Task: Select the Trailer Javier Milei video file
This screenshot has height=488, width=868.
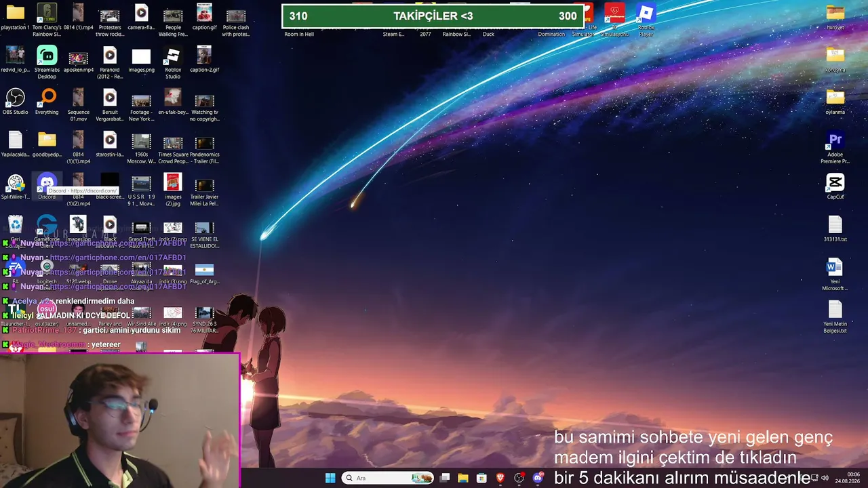Action: pyautogui.click(x=204, y=192)
